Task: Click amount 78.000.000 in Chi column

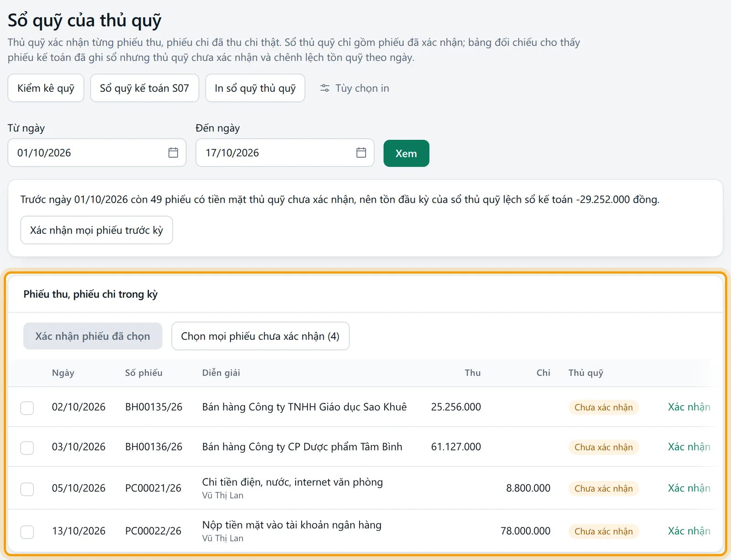Action: point(525,531)
